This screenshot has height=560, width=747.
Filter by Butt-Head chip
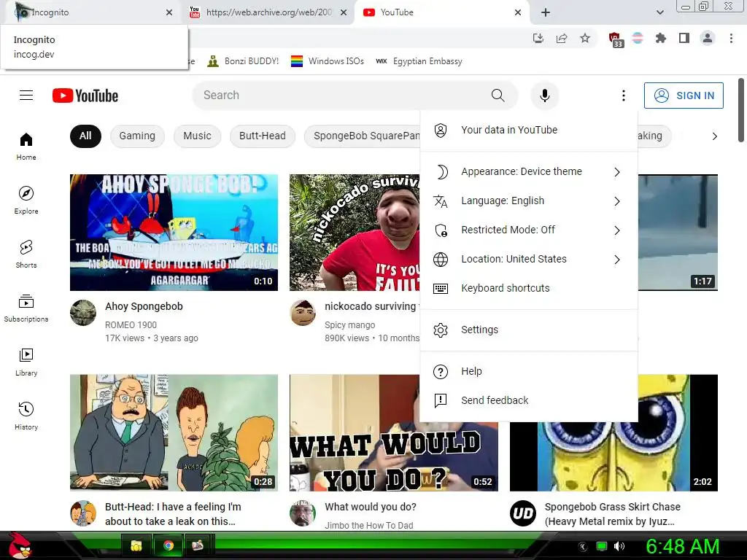click(x=263, y=136)
